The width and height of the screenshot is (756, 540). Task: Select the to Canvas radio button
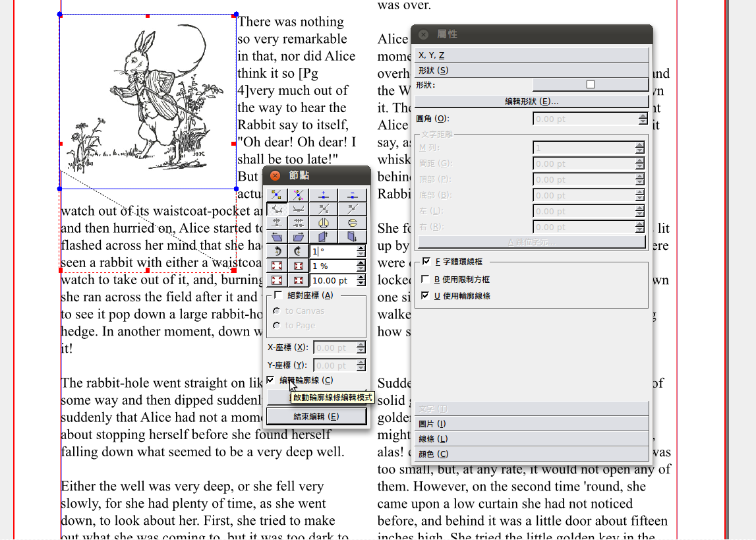click(277, 311)
